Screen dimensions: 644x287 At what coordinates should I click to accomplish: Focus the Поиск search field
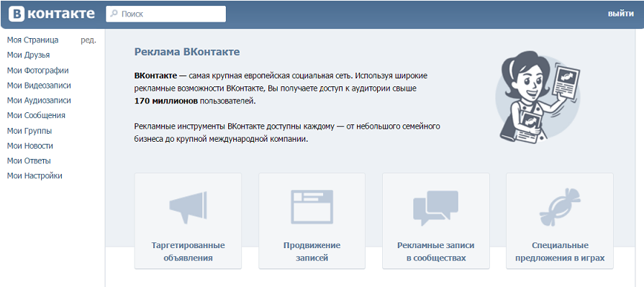166,14
